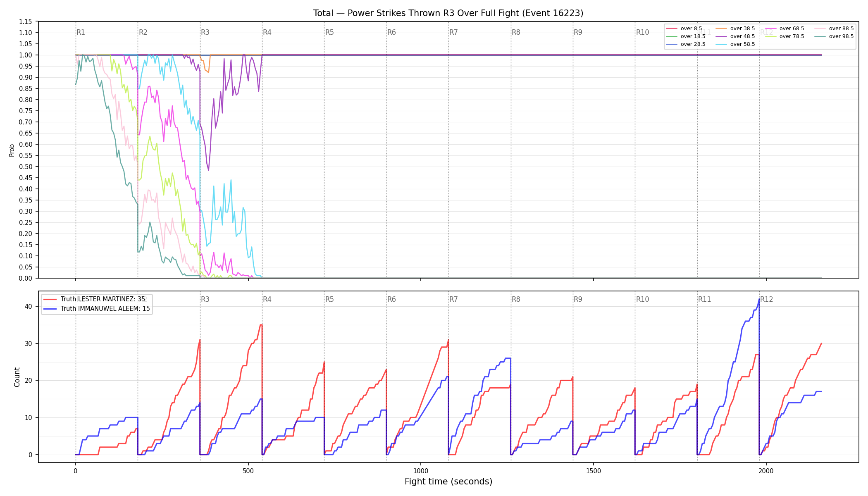Image resolution: width=868 pixels, height=496 pixels.
Task: Select the R5 round label in count chart
Action: [329, 299]
